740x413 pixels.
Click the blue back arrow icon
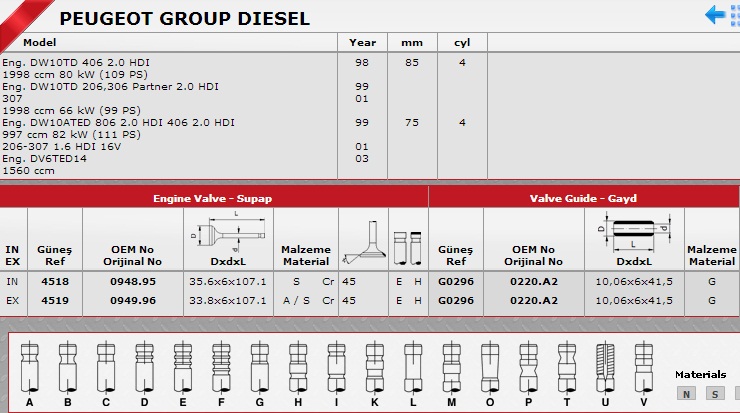(x=715, y=15)
